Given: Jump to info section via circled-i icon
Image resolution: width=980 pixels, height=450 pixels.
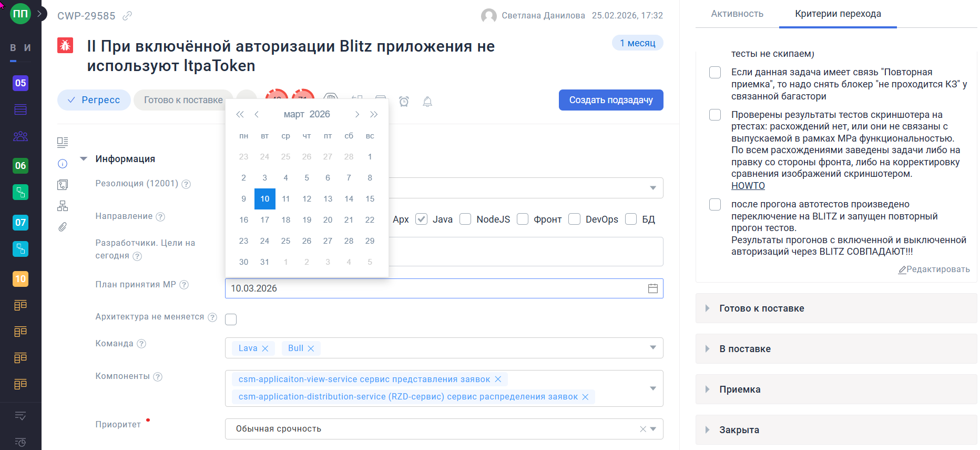Looking at the screenshot, I should tap(63, 164).
